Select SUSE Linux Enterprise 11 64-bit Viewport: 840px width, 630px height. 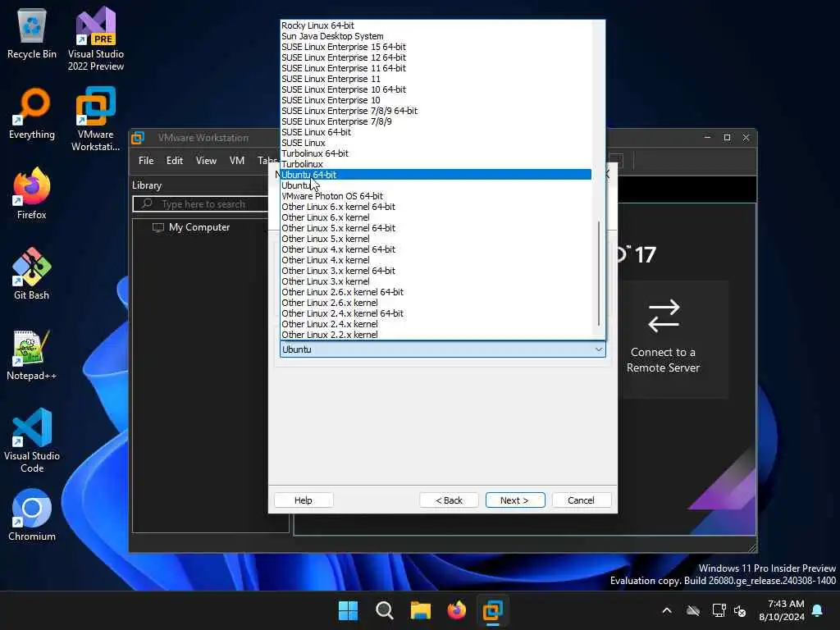point(436,68)
